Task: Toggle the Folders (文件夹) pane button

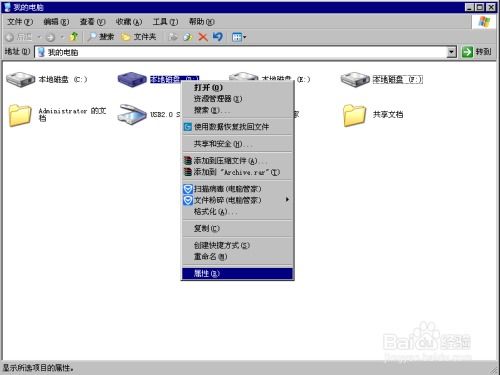Action: coord(139,37)
